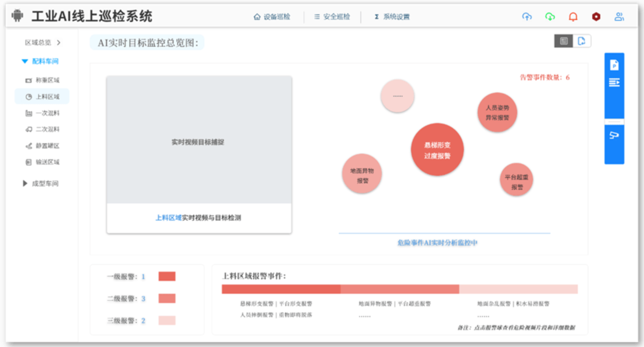Image resolution: width=644 pixels, height=347 pixels.
Task: Click the green cloud download icon
Action: (x=550, y=17)
